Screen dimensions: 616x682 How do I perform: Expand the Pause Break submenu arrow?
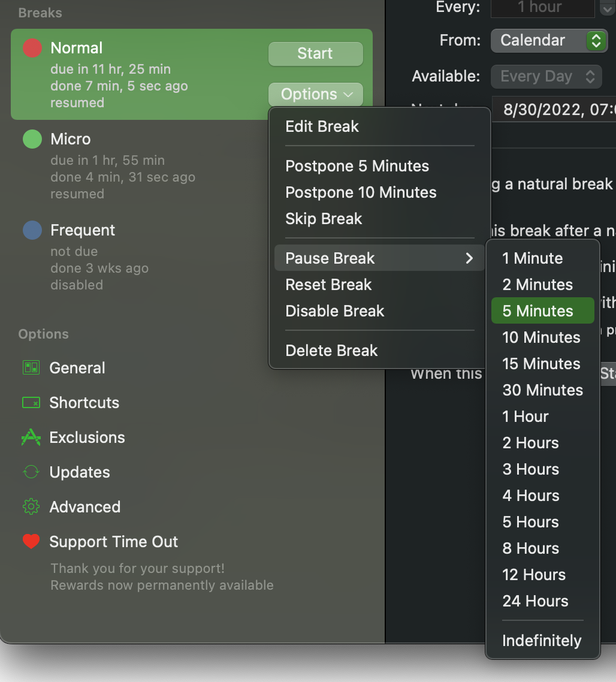[x=469, y=258]
